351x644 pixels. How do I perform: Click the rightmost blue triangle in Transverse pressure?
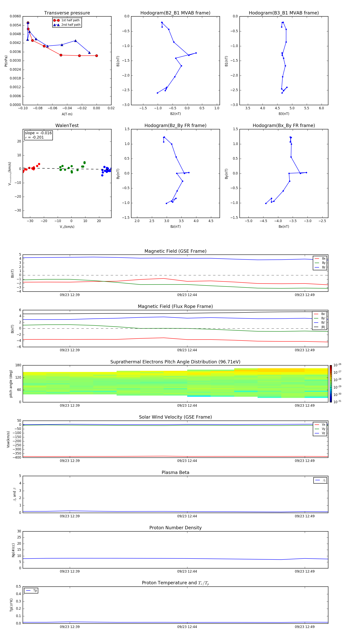89,53
